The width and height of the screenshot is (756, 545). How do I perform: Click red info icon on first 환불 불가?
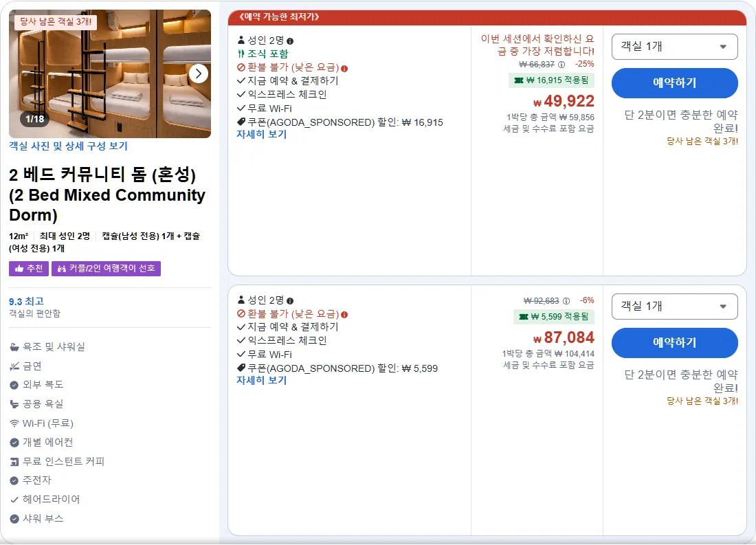344,69
